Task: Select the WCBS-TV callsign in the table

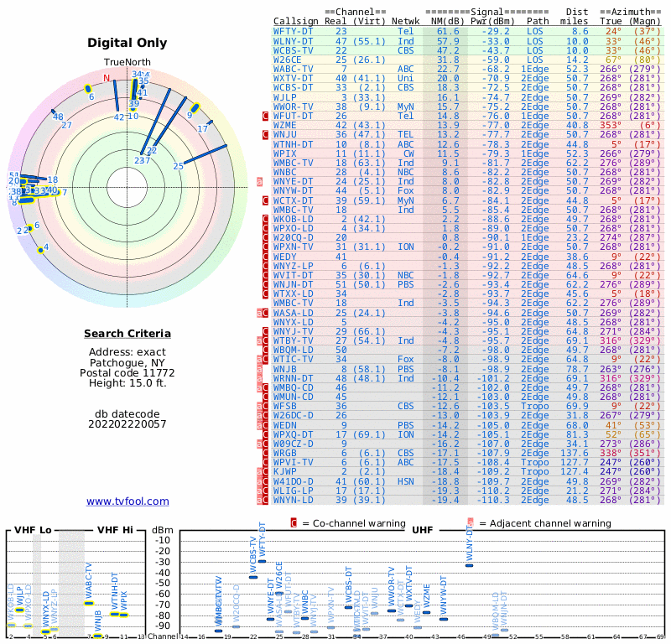Action: [x=293, y=50]
